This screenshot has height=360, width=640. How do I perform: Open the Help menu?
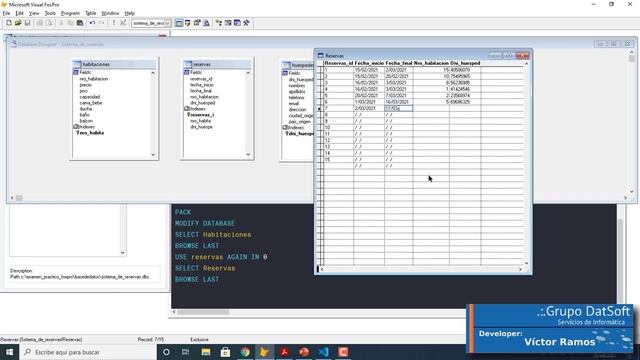(130, 13)
